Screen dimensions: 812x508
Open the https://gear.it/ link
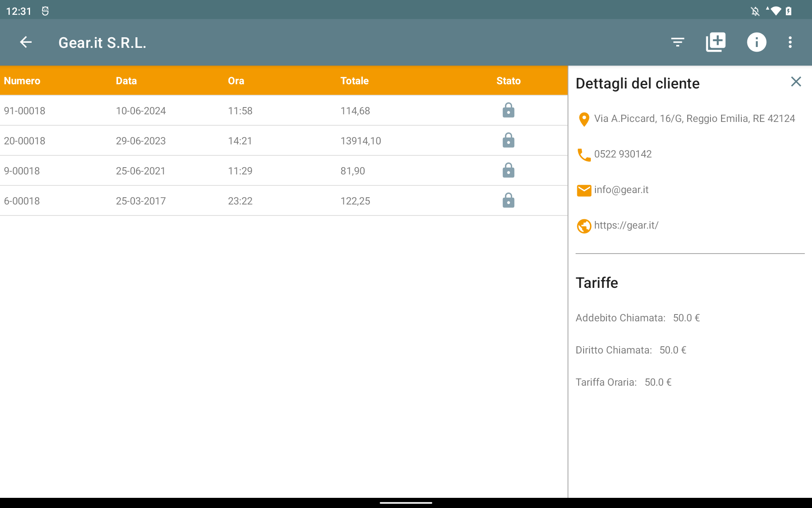[x=626, y=225]
